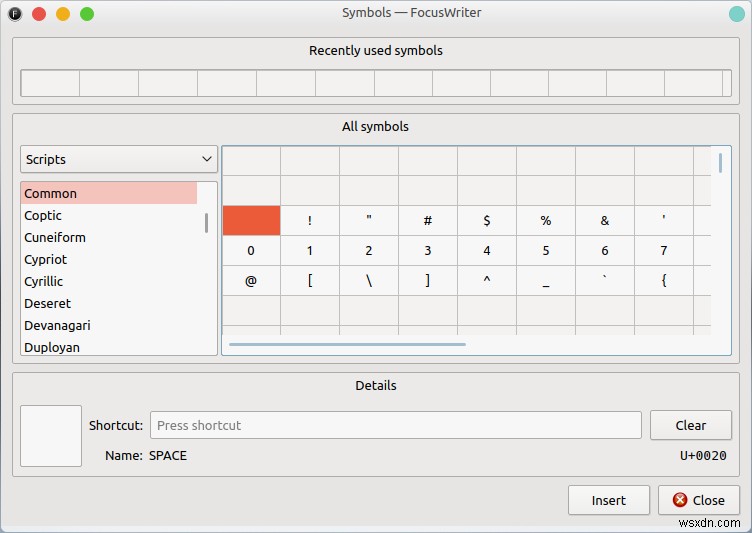Select Cyrillic script
Viewport: 752px width, 533px height.
pyautogui.click(x=109, y=282)
